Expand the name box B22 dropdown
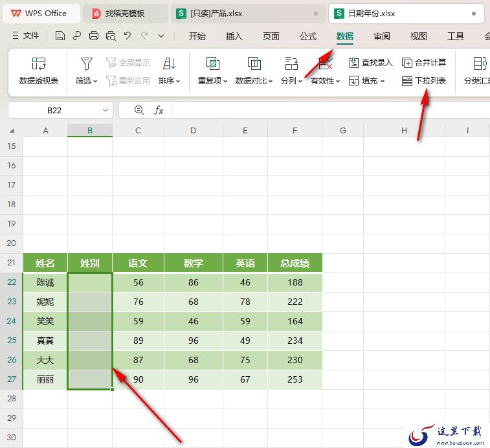Image resolution: width=490 pixels, height=448 pixels. tap(106, 110)
